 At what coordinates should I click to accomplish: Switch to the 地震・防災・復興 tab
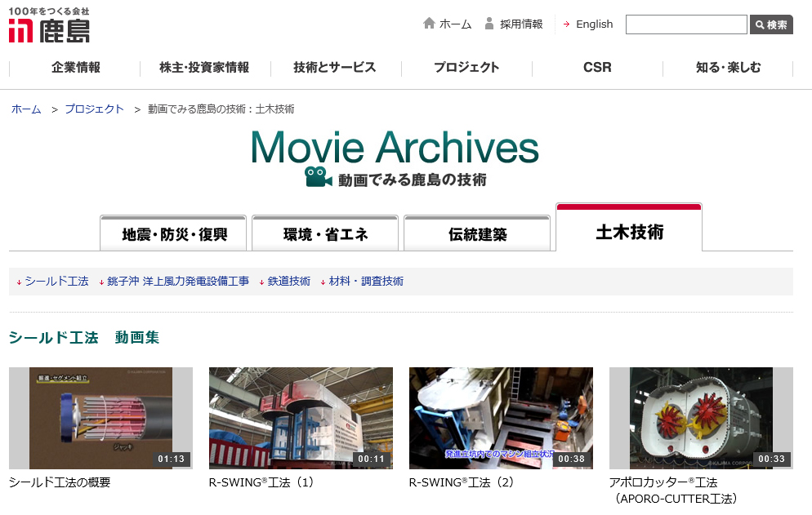pyautogui.click(x=173, y=233)
